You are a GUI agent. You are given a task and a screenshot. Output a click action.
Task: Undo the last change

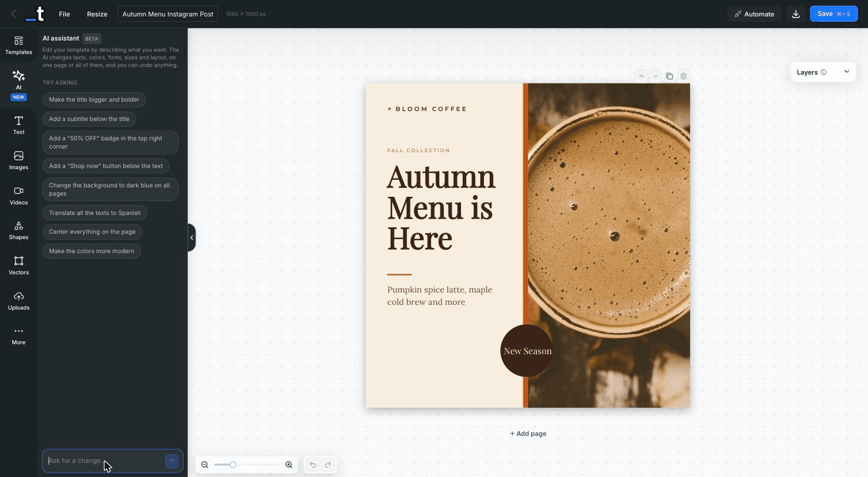click(313, 465)
